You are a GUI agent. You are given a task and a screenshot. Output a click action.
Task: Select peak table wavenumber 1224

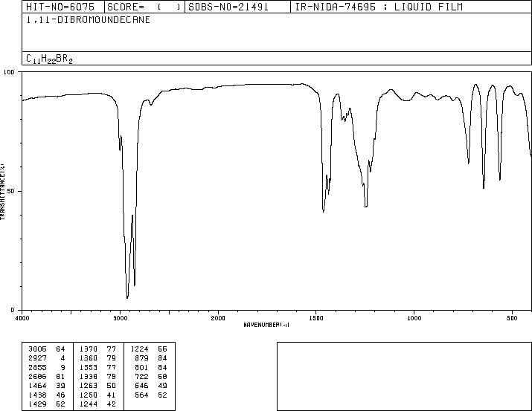point(139,349)
